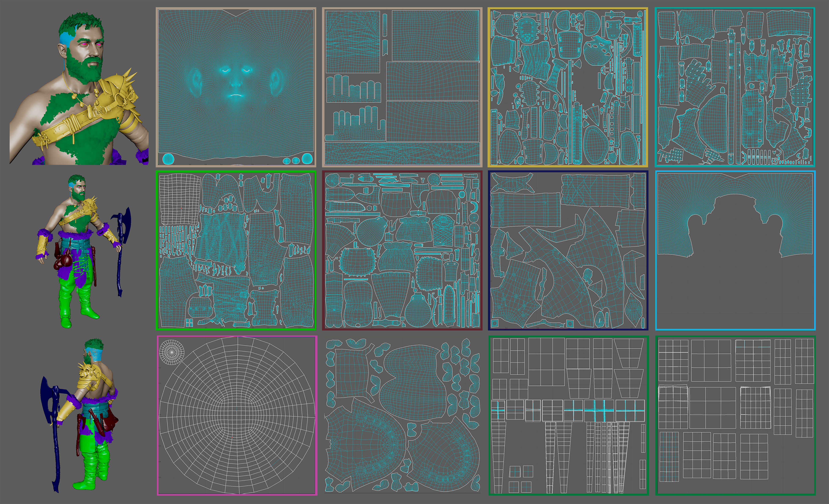The width and height of the screenshot is (829, 504).
Task: Open the back view character render with axe
Action: pyautogui.click(x=80, y=416)
